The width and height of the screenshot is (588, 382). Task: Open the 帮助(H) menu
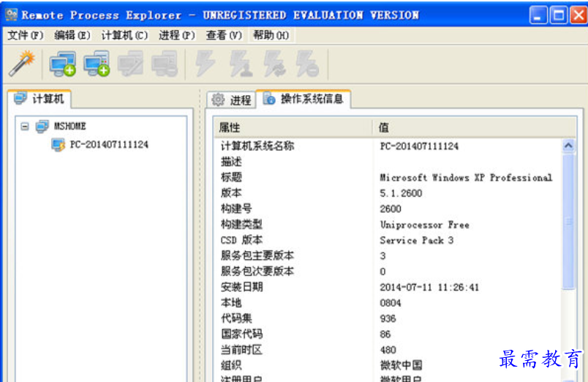(271, 35)
